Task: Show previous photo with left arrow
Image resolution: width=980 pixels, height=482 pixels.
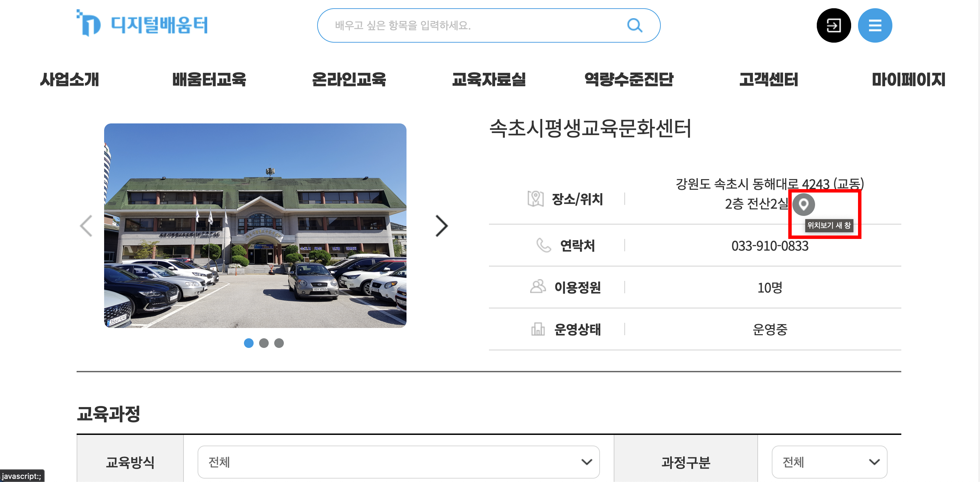Action: [x=86, y=226]
